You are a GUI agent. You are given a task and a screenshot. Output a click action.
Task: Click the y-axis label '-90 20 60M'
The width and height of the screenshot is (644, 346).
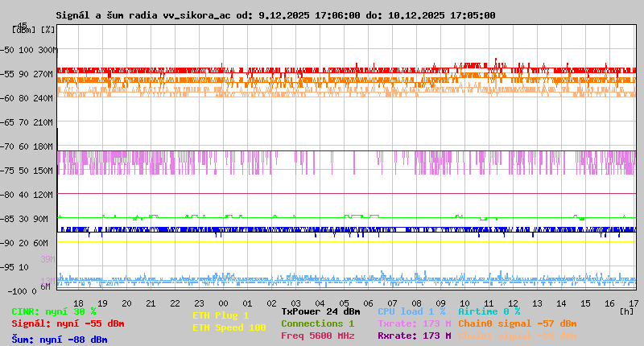coord(24,243)
